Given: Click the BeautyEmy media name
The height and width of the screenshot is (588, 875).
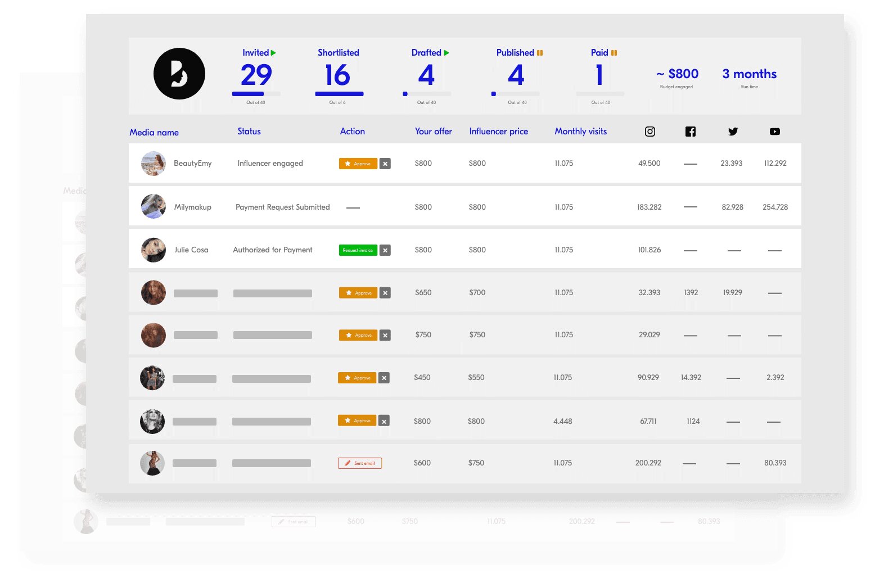Looking at the screenshot, I should [x=193, y=164].
